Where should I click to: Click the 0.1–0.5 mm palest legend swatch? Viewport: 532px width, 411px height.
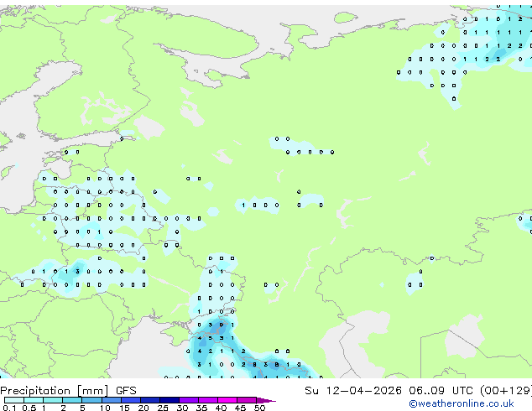coord(14,400)
